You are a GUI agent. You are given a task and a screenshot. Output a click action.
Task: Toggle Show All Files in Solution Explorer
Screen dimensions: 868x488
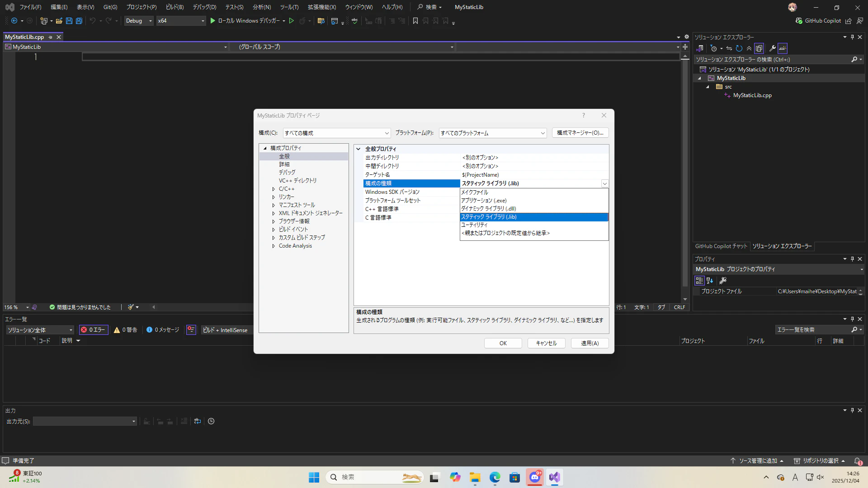759,48
